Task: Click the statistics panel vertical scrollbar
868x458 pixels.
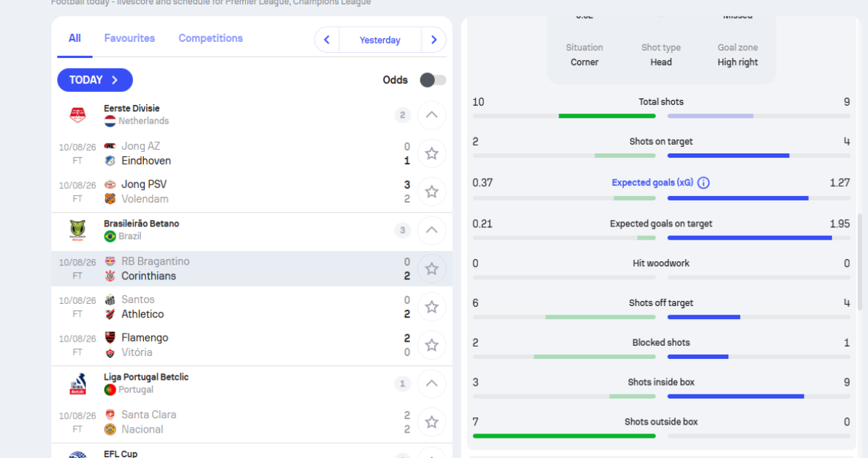Action: point(860,262)
